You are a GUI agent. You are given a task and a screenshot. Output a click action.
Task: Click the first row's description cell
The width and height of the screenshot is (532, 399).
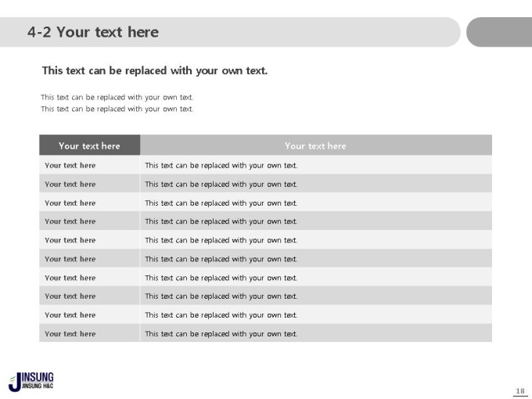[316, 165]
